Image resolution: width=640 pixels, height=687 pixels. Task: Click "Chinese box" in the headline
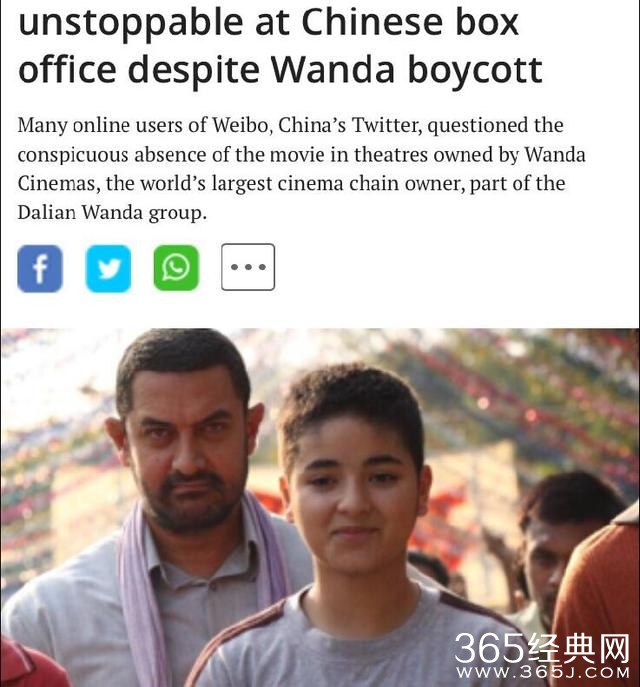pos(410,23)
